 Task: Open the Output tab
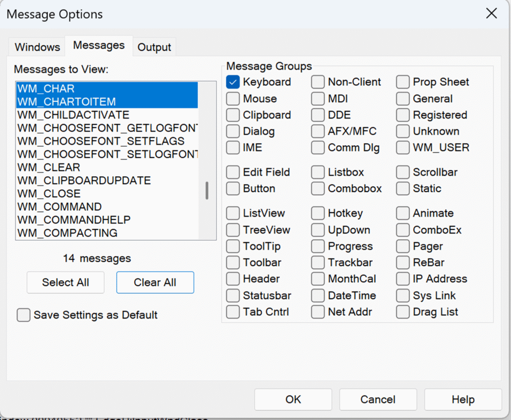pyautogui.click(x=154, y=47)
